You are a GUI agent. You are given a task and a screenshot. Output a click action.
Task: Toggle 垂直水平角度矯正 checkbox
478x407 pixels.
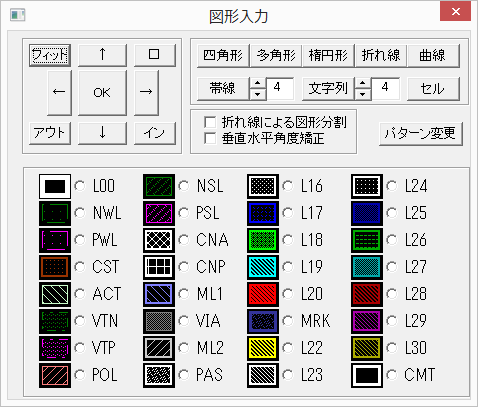click(210, 138)
